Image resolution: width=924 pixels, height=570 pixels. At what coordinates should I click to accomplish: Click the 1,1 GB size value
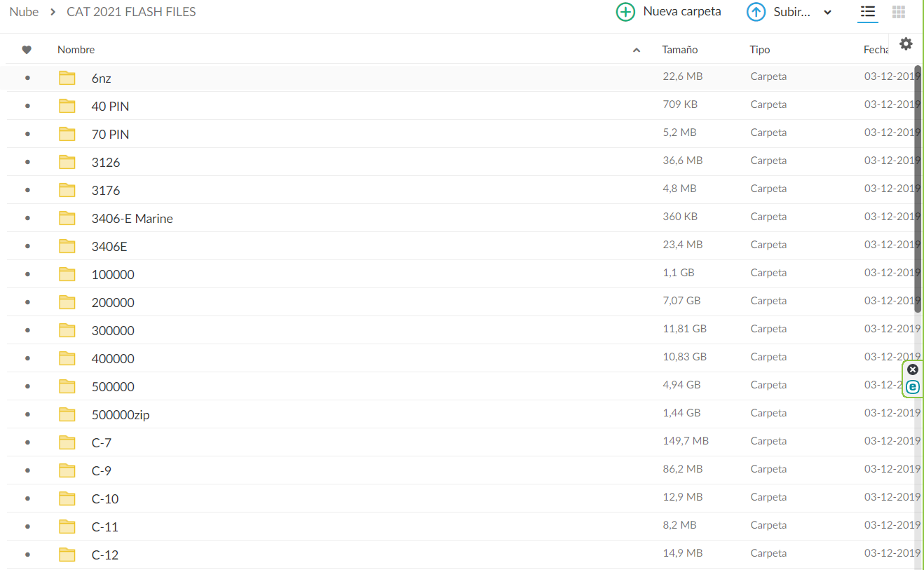click(x=679, y=273)
